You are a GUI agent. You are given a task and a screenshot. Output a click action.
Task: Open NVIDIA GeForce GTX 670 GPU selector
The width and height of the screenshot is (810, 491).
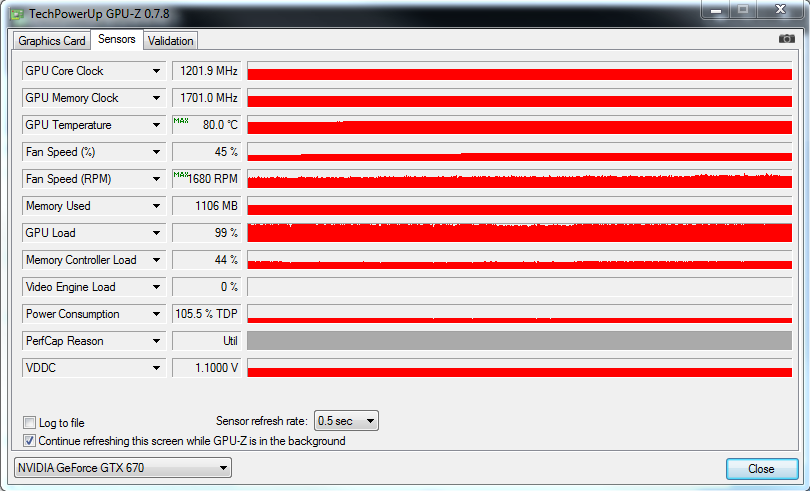click(x=123, y=468)
